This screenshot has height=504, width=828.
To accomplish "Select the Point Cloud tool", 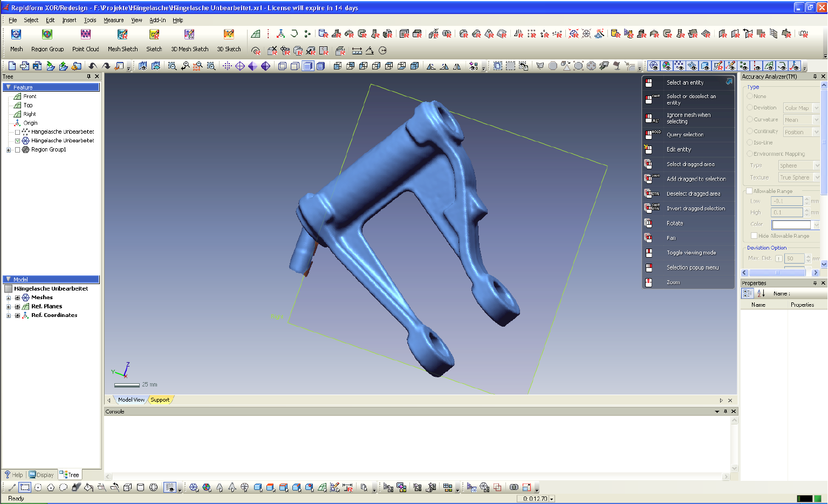I will tap(85, 34).
